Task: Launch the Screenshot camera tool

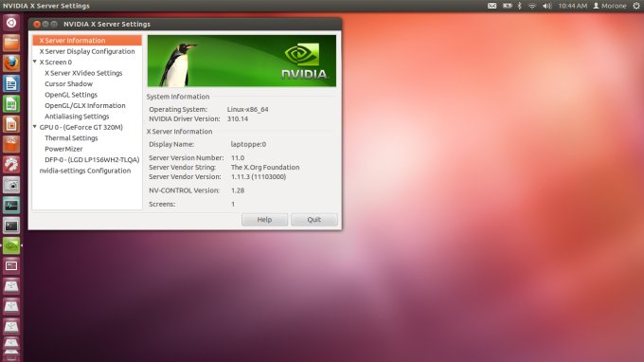Action: tap(11, 185)
